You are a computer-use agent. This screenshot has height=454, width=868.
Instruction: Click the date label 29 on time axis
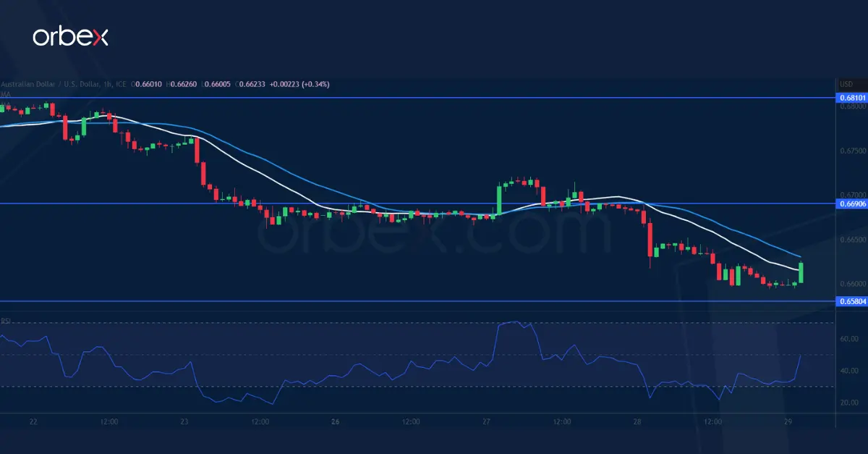(788, 421)
